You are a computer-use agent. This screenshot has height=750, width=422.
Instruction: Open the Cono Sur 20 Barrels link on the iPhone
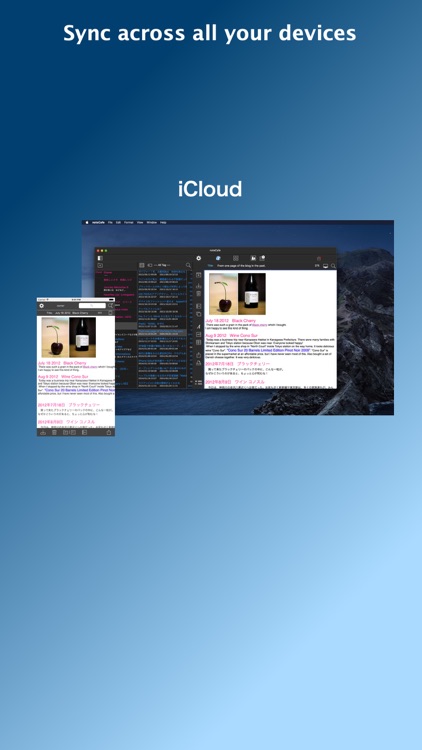(x=79, y=390)
